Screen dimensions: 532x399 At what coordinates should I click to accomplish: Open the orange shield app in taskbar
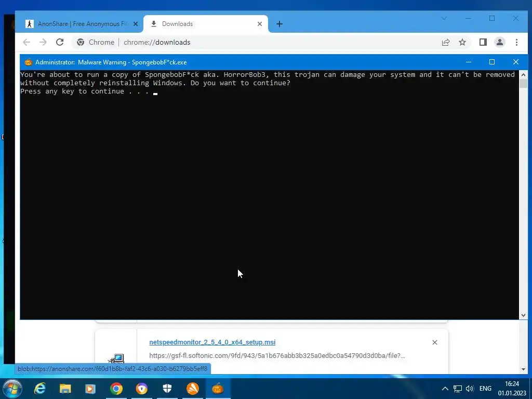click(x=141, y=389)
